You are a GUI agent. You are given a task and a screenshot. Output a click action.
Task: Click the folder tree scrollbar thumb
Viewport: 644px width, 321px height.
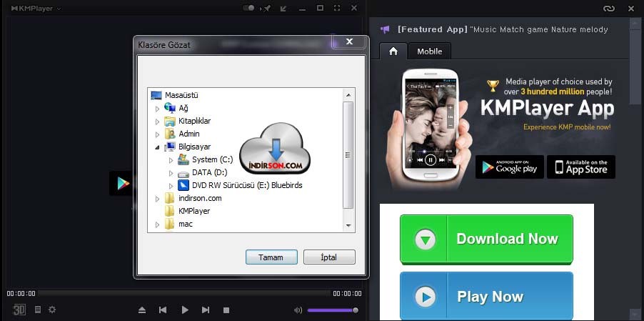coord(348,155)
